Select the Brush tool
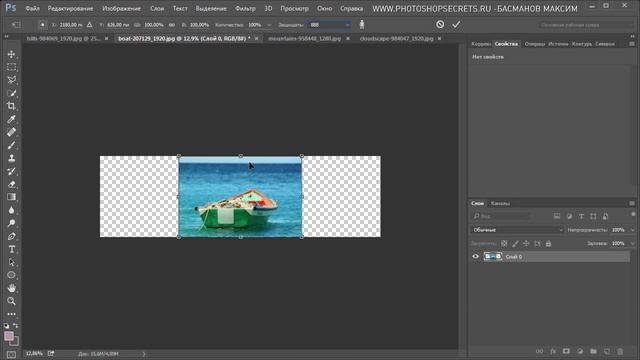 click(x=11, y=145)
